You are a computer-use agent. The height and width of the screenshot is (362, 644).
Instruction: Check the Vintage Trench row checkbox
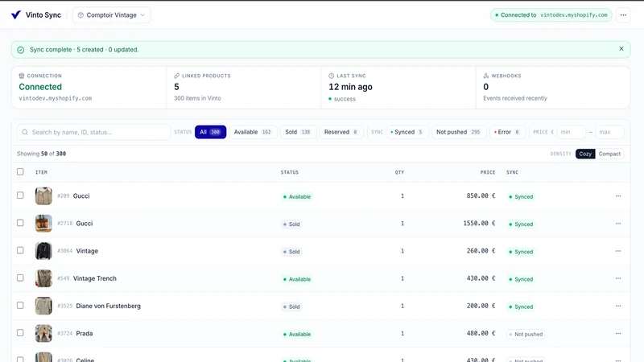(20, 278)
